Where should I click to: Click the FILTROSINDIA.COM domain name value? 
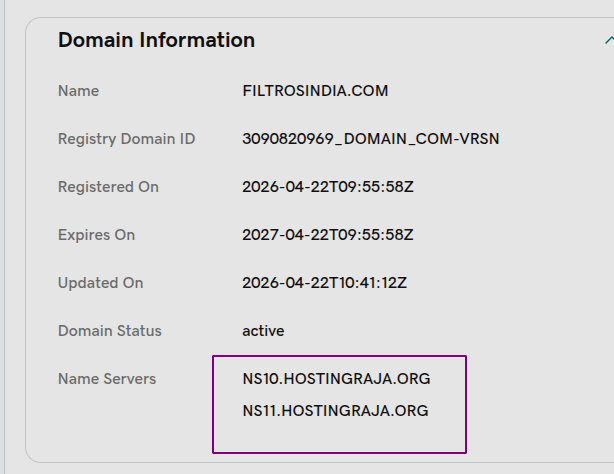point(315,91)
